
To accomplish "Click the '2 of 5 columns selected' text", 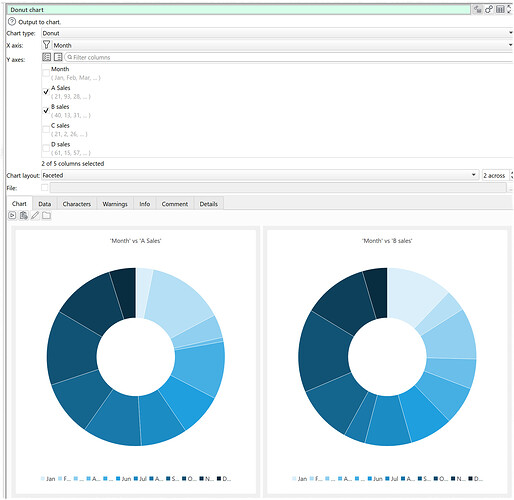I will pos(73,164).
